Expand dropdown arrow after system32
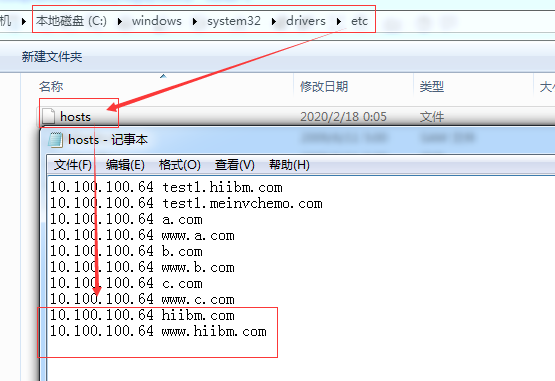Viewport: 555px width, 381px height. coord(273,21)
